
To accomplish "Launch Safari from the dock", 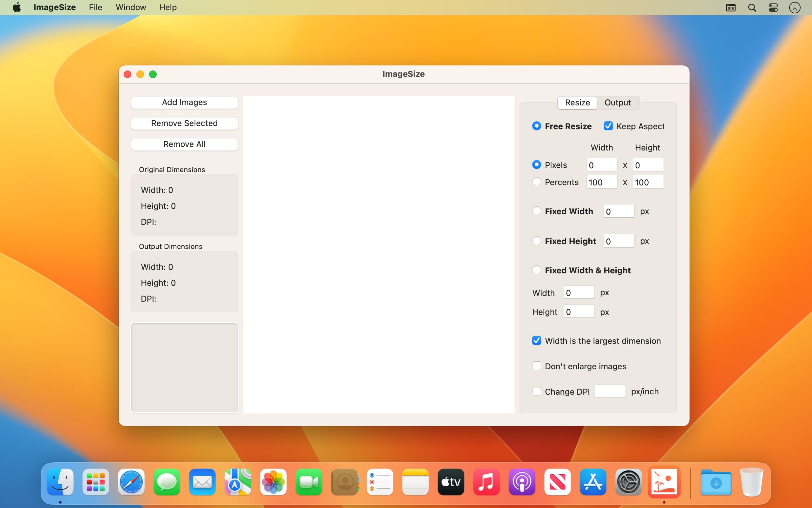I will tap(131, 482).
